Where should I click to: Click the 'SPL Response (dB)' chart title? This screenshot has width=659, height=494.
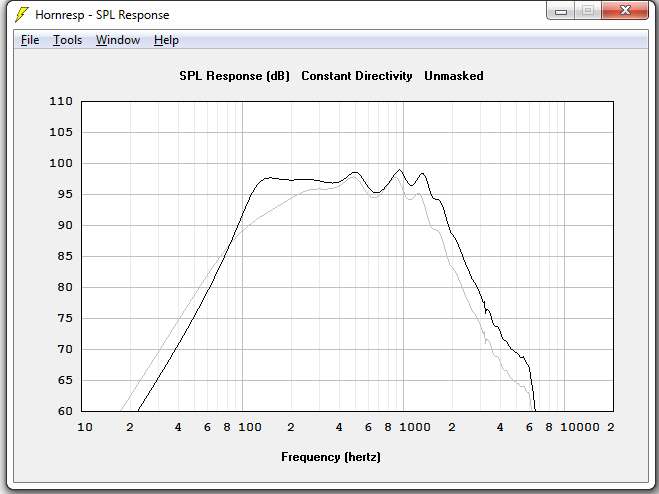(235, 76)
